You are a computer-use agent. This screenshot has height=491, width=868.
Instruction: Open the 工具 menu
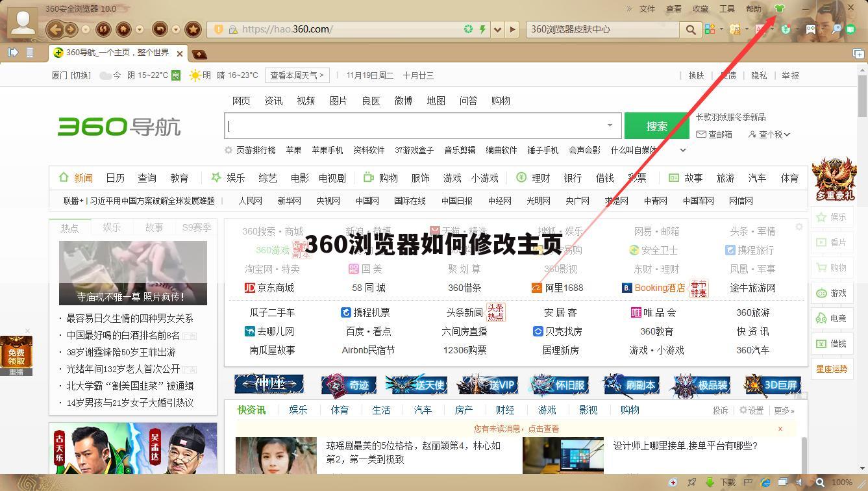click(727, 8)
